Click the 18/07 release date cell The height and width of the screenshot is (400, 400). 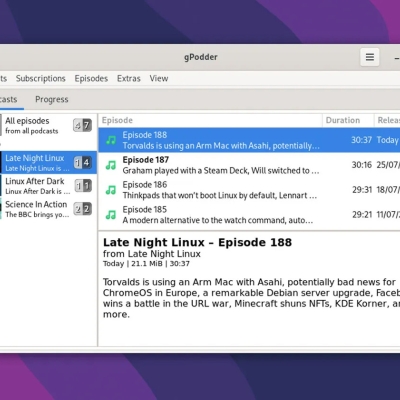pos(388,190)
